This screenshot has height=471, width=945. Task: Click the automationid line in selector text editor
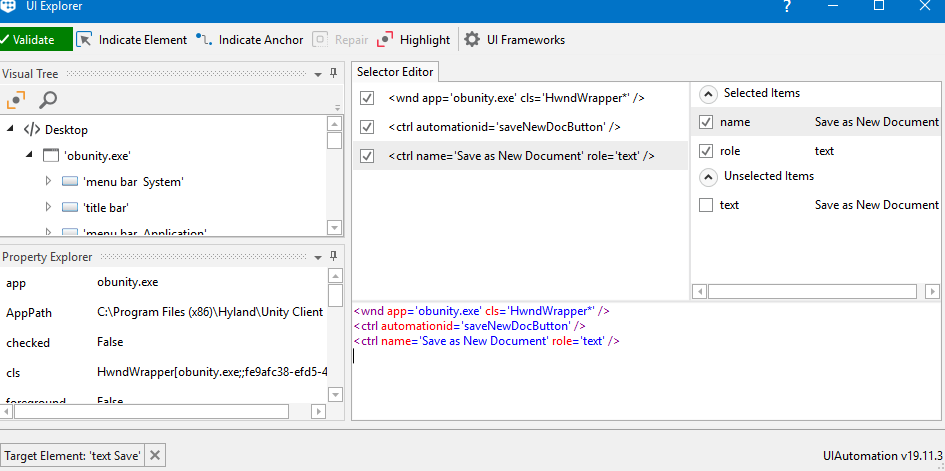click(x=469, y=326)
